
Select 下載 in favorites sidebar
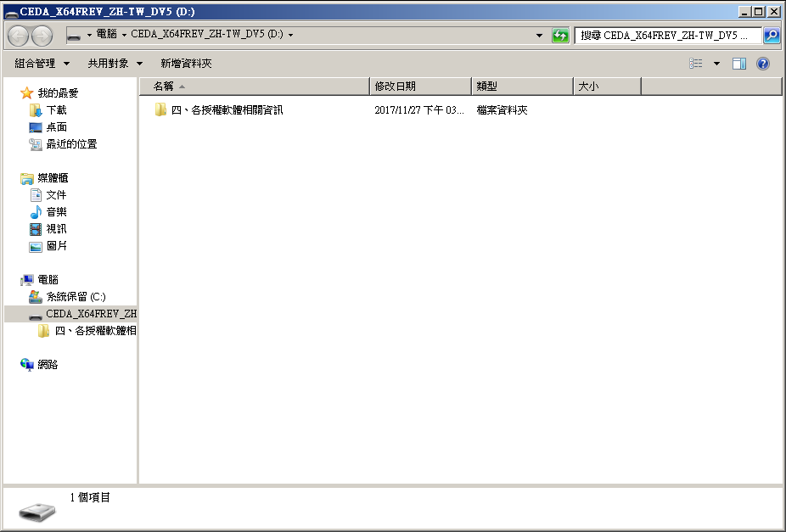click(x=56, y=110)
